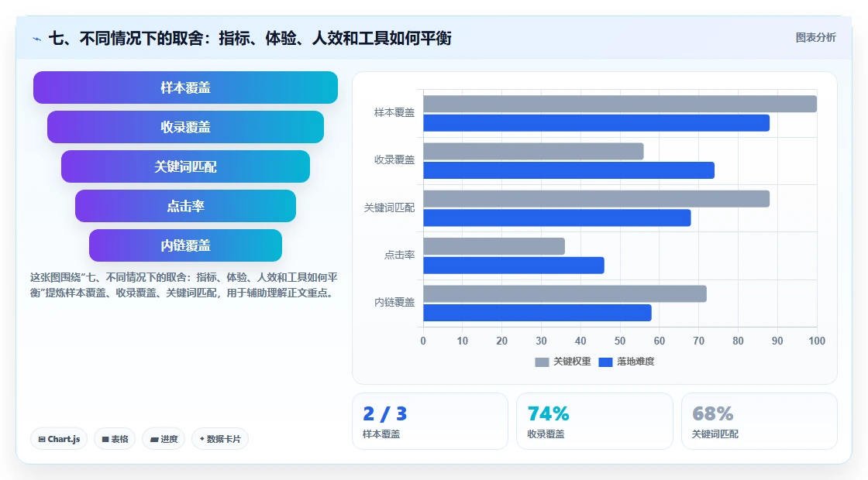This screenshot has height=480, width=868.
Task: Click 落地难度 legend label text
Action: pos(635,361)
